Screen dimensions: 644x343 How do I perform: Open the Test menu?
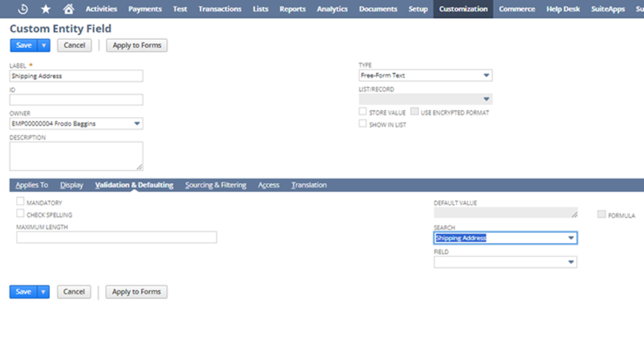(x=180, y=9)
